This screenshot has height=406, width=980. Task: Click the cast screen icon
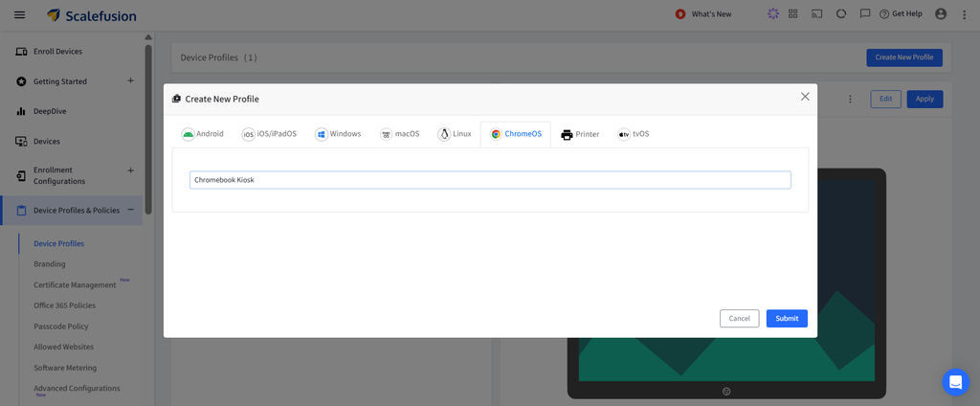(817, 13)
